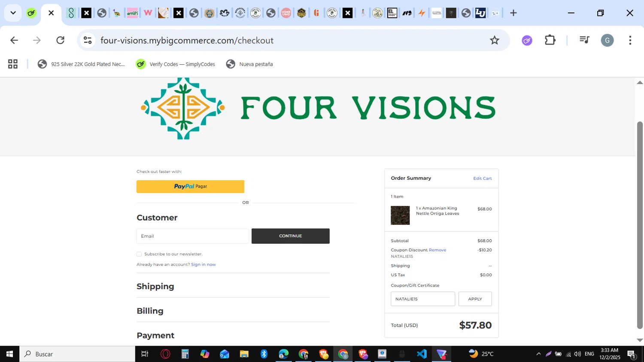Screen dimensions: 644x362
Task: Open a new tab with plus button
Action: pyautogui.click(x=513, y=13)
